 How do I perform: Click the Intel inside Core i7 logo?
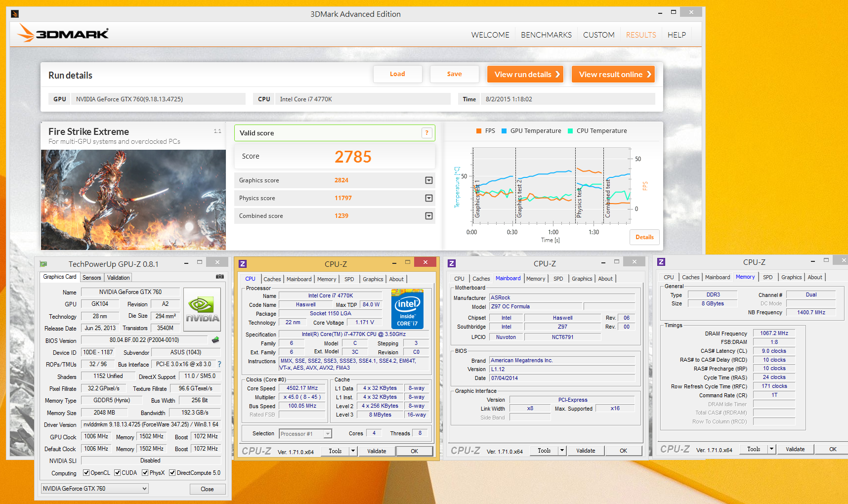tap(407, 309)
